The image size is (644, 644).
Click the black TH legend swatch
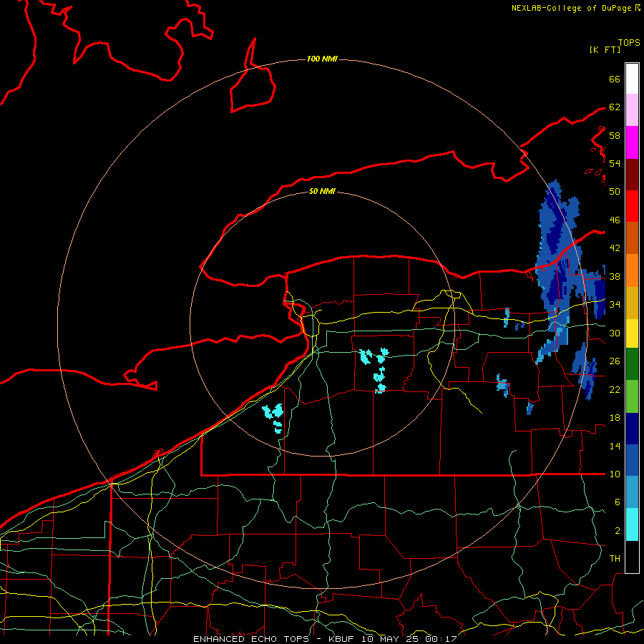632,556
